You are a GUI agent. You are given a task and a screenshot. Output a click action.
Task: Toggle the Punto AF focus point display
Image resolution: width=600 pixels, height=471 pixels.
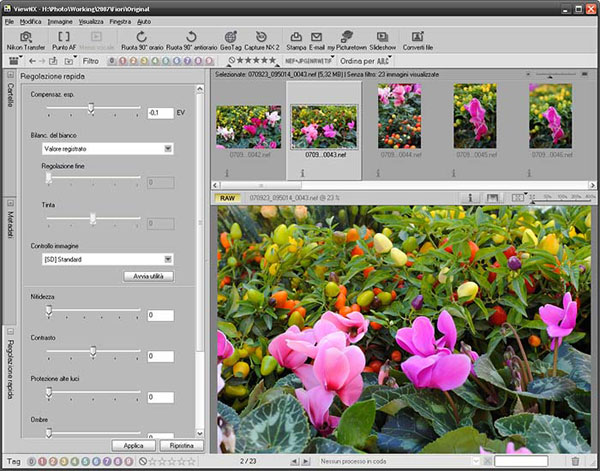64,41
